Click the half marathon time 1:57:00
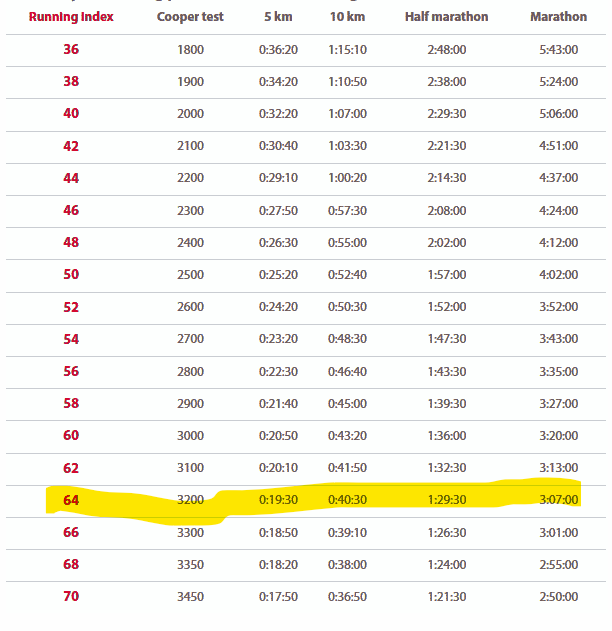Image resolution: width=612 pixels, height=631 pixels. [446, 275]
